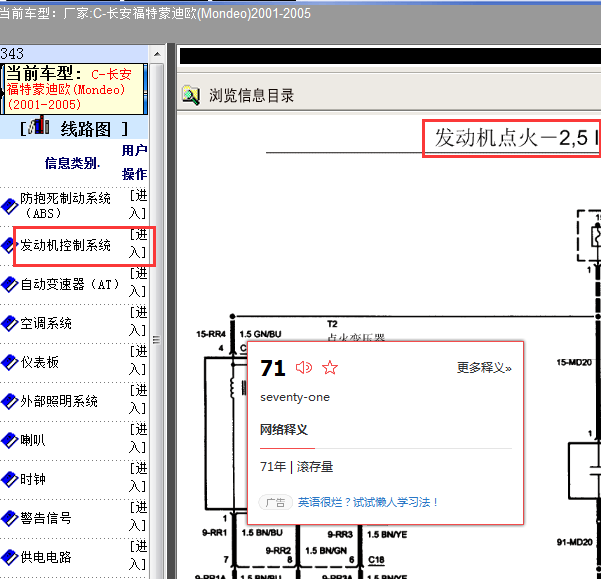Click the 网络释义 tab in popup

coord(284,430)
